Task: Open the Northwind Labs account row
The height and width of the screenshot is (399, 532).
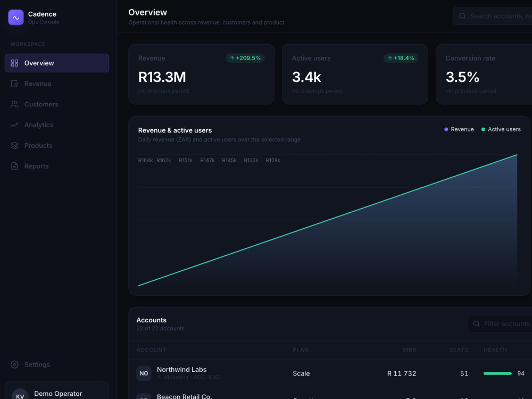Action: coord(330,373)
